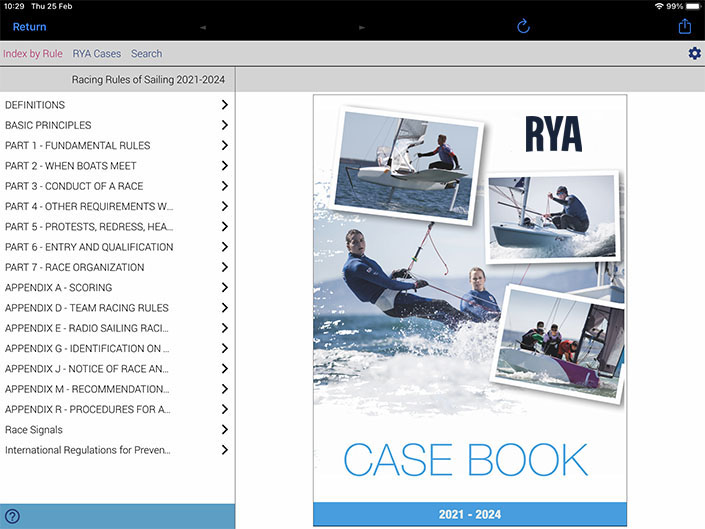Select PART 5 - PROTESTS, REDRESS text

coord(89,227)
